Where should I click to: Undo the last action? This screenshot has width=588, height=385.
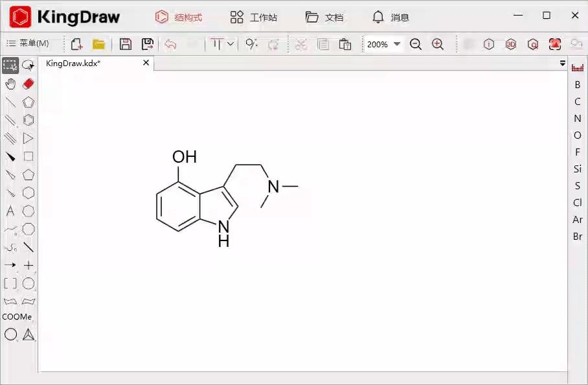tap(170, 44)
